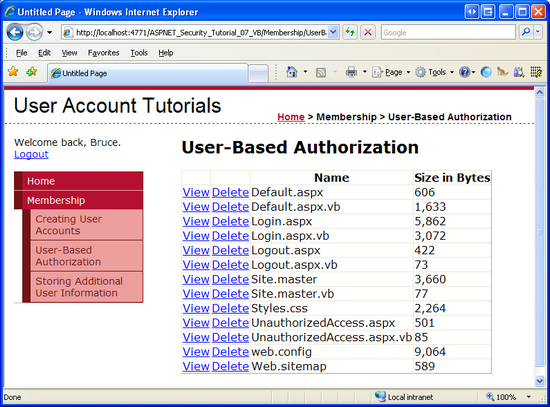550x407 pixels.
Task: Click Delete link for web.config
Action: click(230, 352)
